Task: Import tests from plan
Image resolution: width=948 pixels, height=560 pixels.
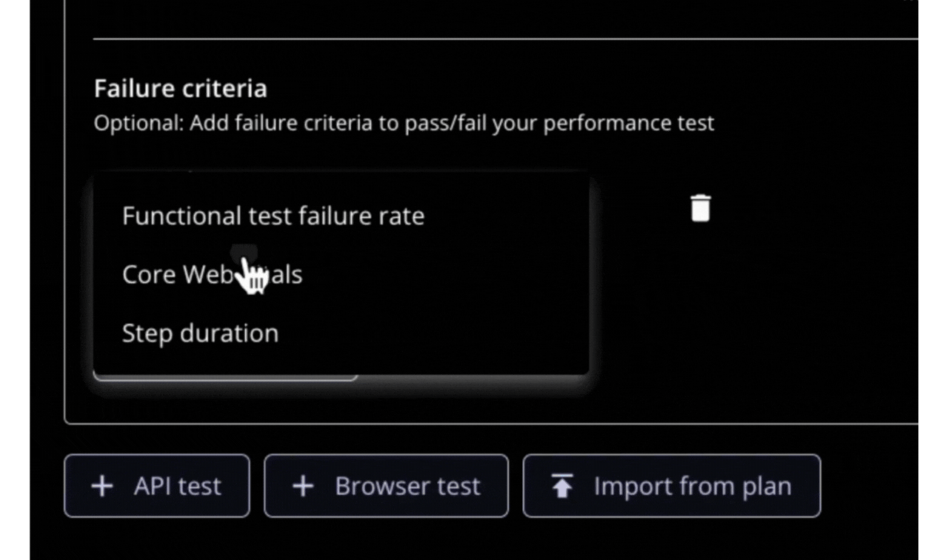Action: coord(671,486)
